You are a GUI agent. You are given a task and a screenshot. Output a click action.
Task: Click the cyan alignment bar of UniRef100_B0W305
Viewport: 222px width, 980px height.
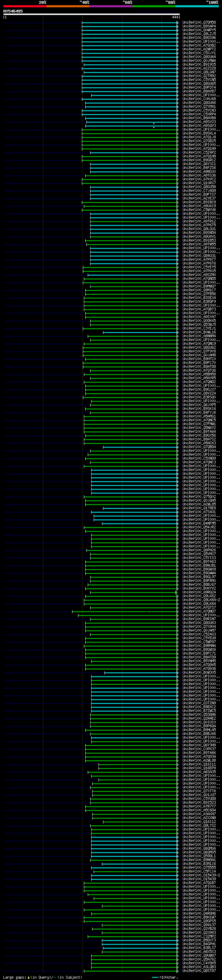[x=141, y=673]
